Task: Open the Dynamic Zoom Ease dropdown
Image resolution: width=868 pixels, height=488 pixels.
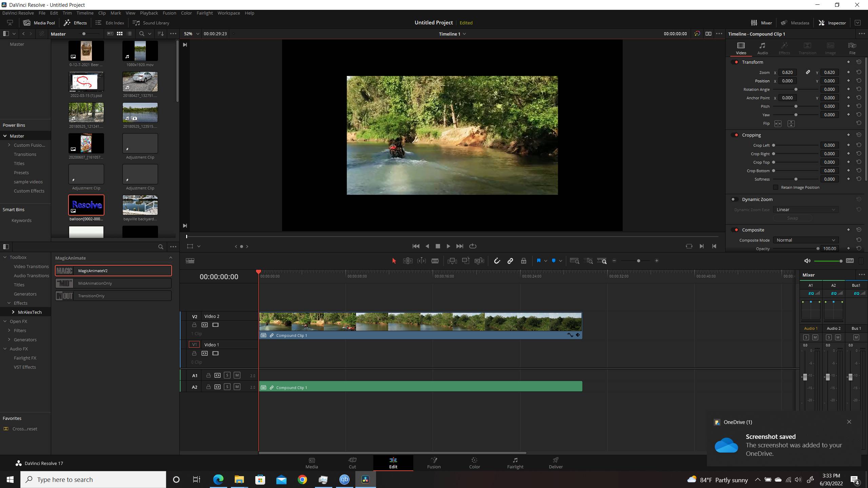Action: pyautogui.click(x=806, y=209)
